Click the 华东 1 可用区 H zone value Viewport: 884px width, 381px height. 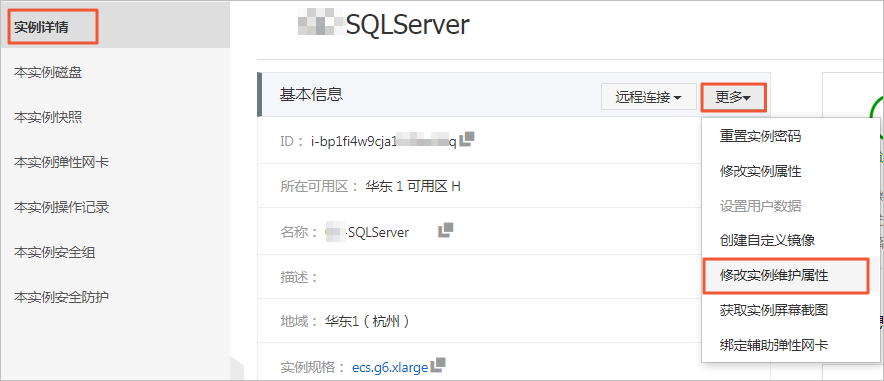click(x=413, y=186)
